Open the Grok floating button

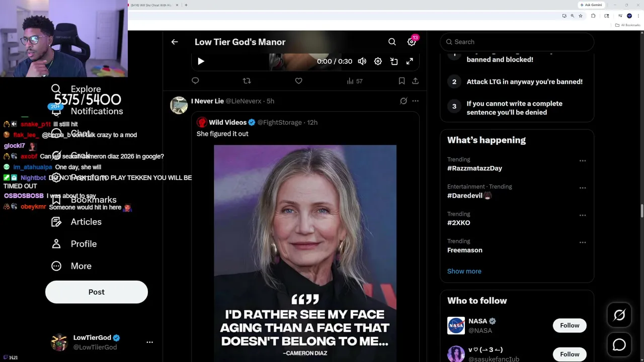(x=619, y=315)
